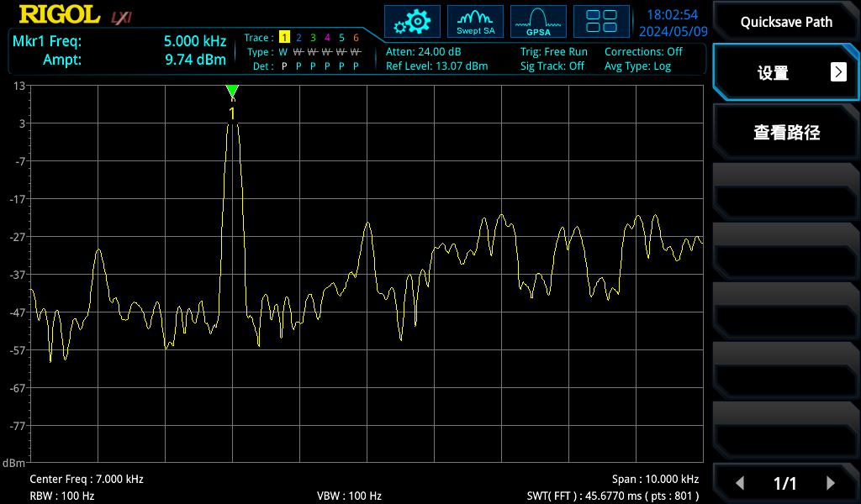Expand the 设置 submenu arrow

point(838,72)
